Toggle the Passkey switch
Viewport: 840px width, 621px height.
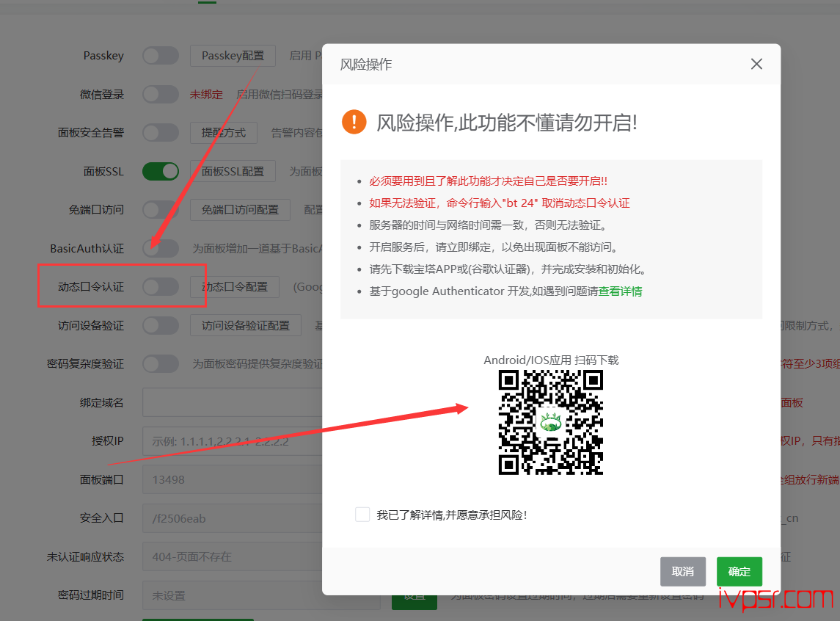(161, 56)
